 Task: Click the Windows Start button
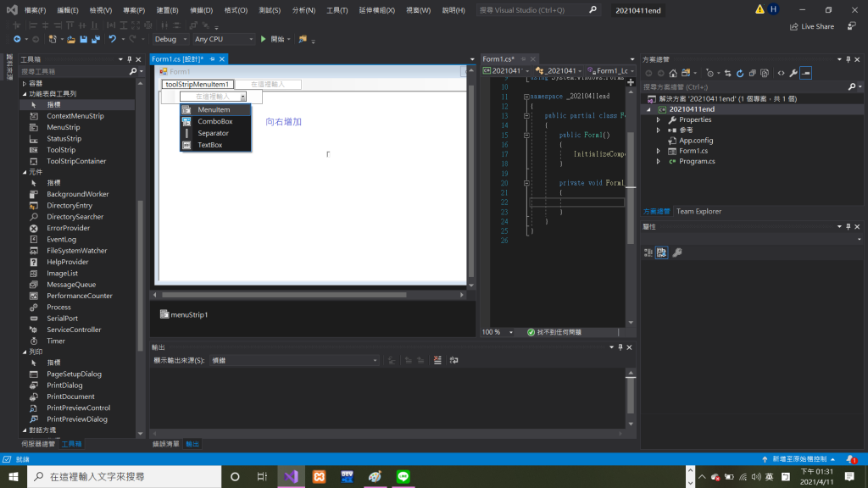tap(14, 476)
